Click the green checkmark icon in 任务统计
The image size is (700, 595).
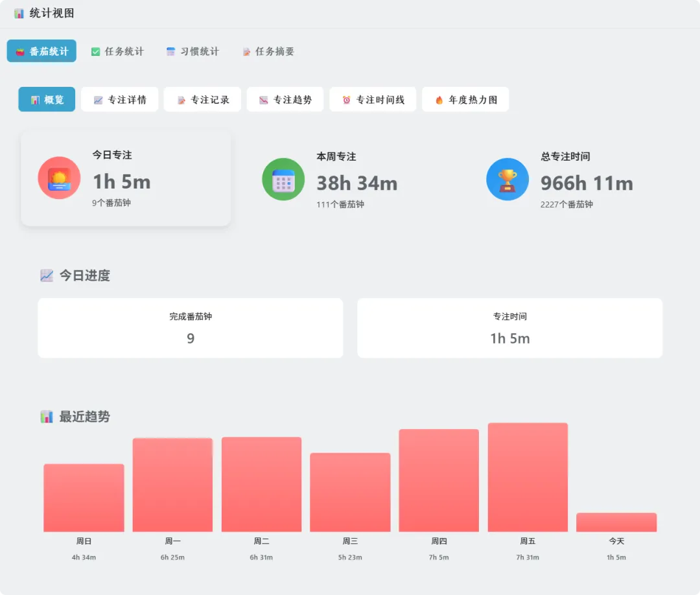click(x=95, y=52)
